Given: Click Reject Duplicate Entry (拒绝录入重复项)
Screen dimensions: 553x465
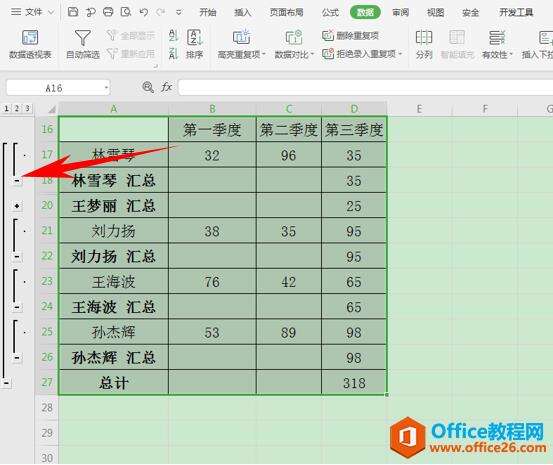Looking at the screenshot, I should pos(362,54).
